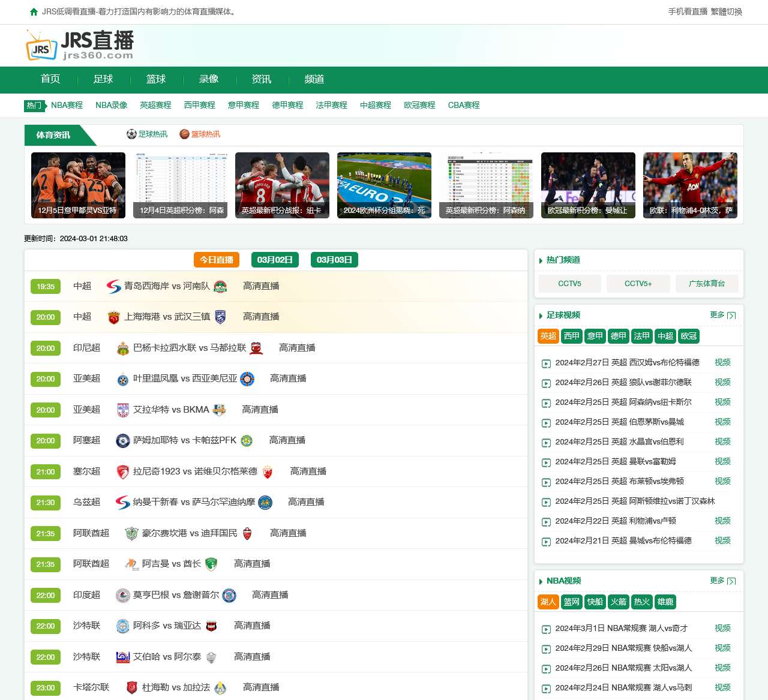The image size is (768, 700).
Task: Click 更多 in the NBA视频 panel
Action: click(x=722, y=581)
